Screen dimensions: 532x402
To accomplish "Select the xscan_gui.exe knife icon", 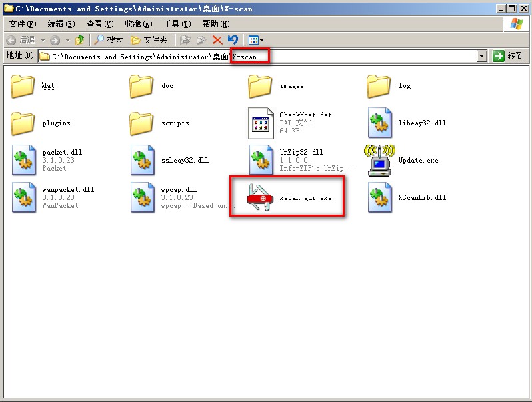I will click(260, 197).
